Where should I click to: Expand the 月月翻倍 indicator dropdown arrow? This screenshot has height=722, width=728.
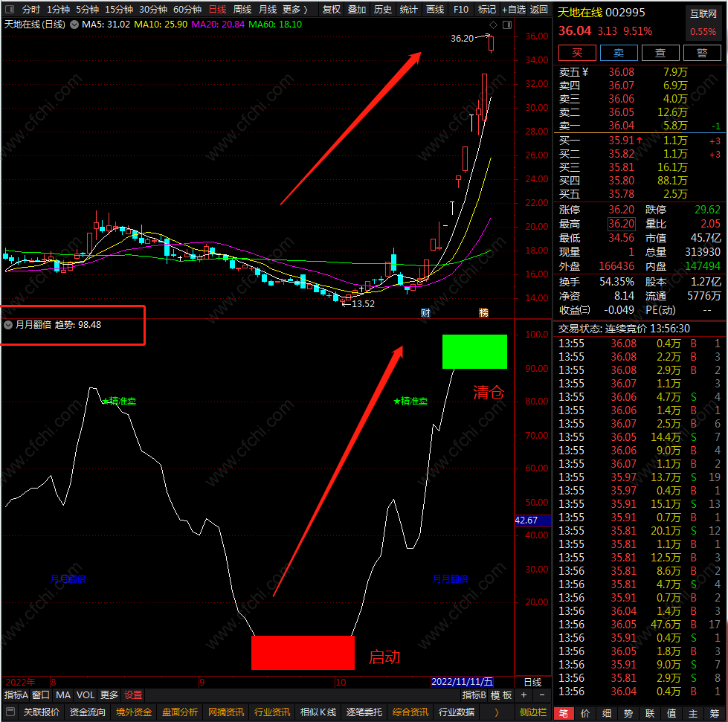point(8,325)
